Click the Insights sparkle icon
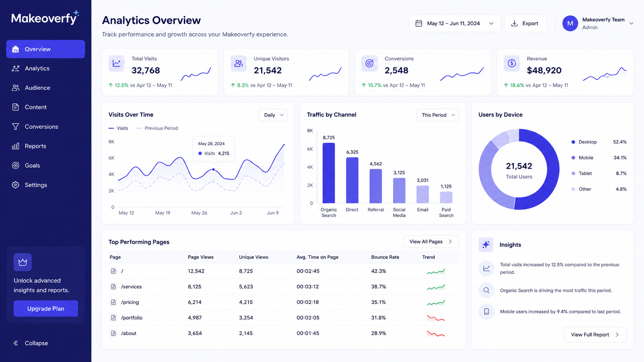This screenshot has width=644, height=362. pos(486,245)
